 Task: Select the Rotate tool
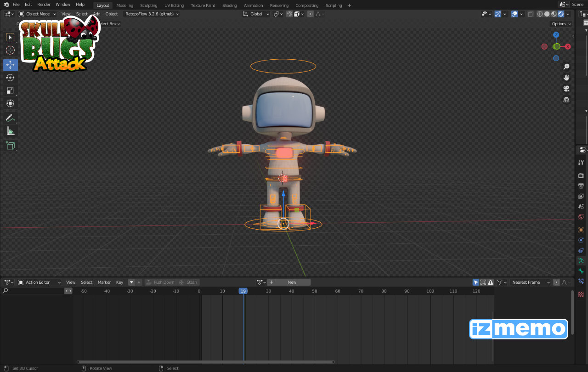coord(10,78)
